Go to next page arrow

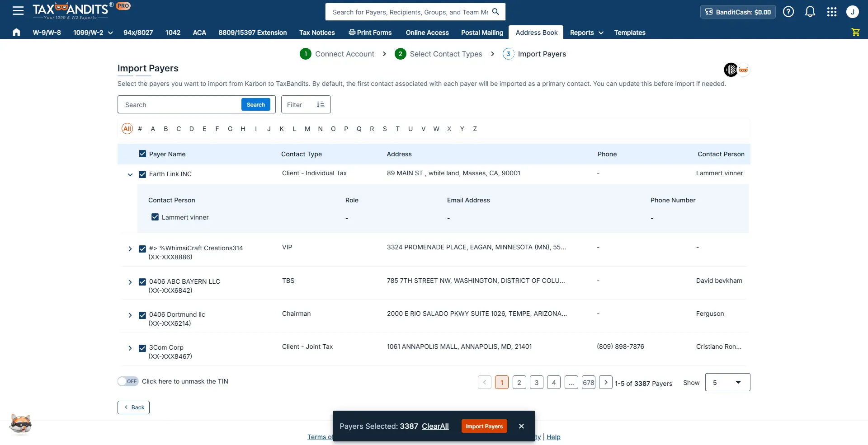click(x=606, y=382)
